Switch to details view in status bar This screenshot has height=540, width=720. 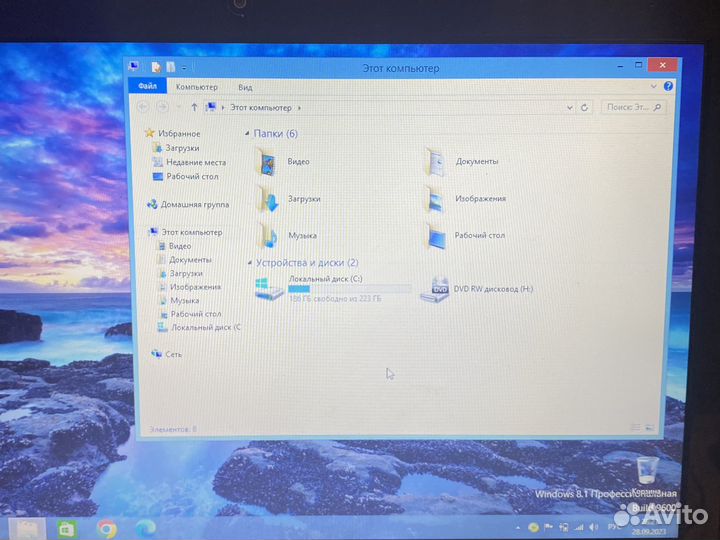(636, 428)
